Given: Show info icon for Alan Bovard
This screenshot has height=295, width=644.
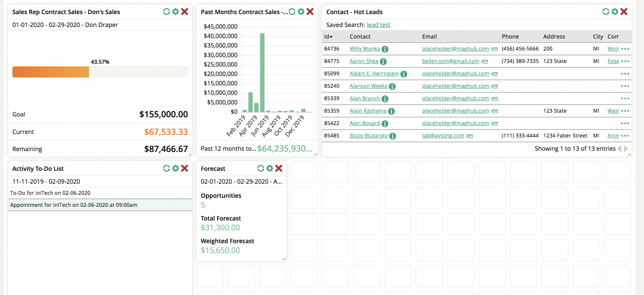Looking at the screenshot, I should coord(385,124).
